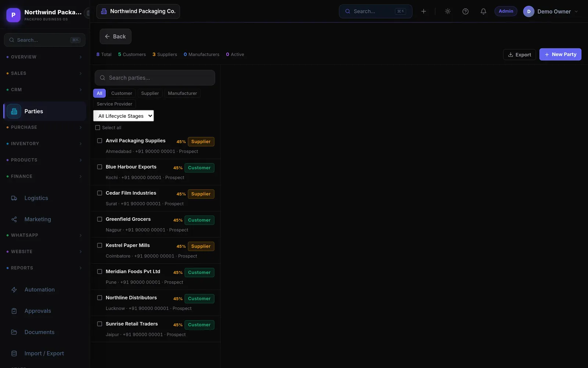
Task: Expand the Overview sidebar section
Action: point(44,57)
